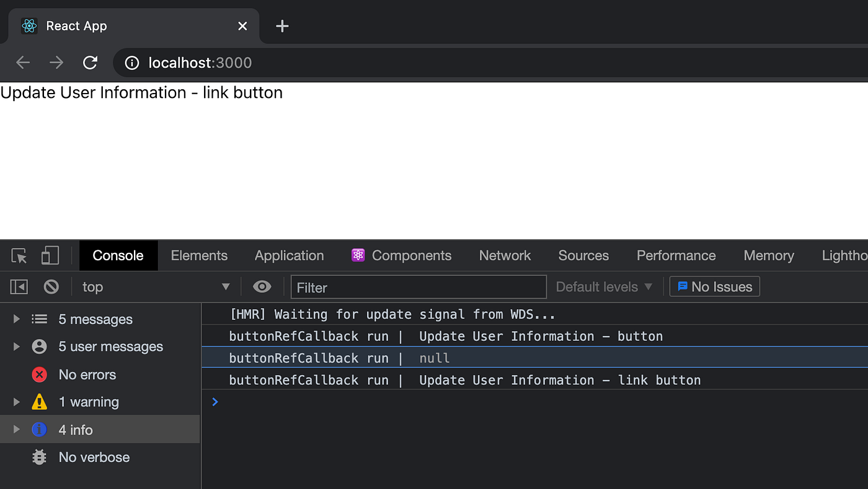Open the Performance tab

click(676, 256)
